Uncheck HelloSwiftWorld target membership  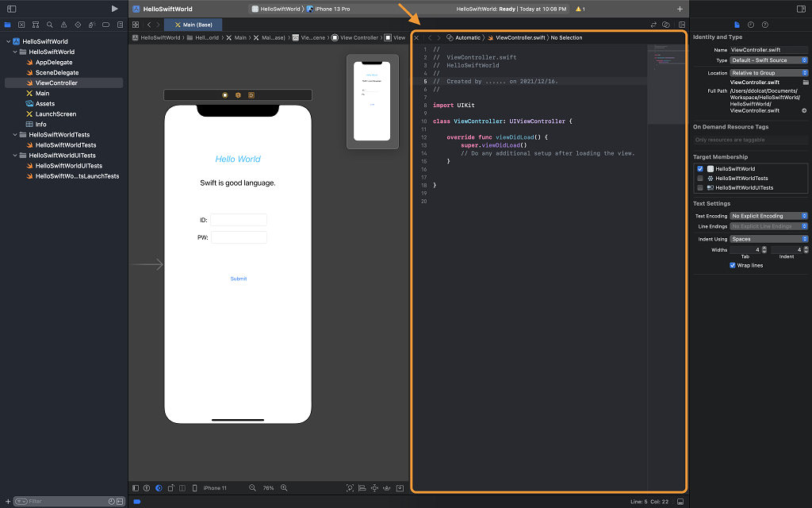point(700,169)
